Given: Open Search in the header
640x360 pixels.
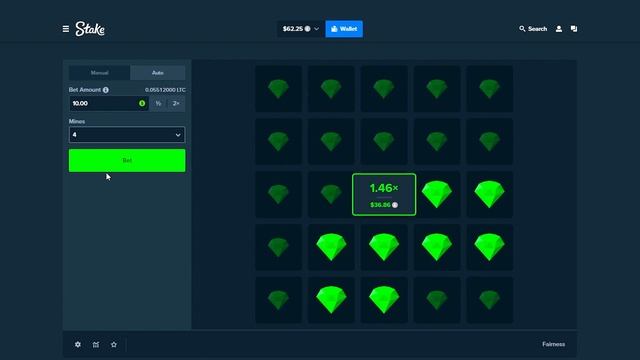Looking at the screenshot, I should click(533, 29).
